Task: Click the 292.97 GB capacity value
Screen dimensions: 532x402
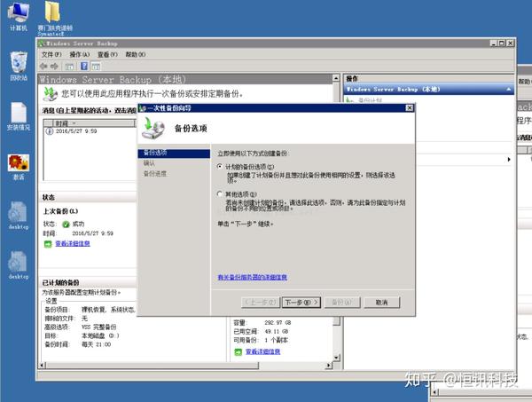Action: click(x=278, y=322)
